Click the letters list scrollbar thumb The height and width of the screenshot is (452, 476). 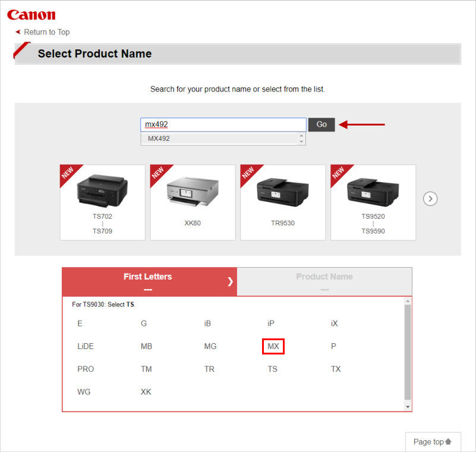tap(408, 352)
